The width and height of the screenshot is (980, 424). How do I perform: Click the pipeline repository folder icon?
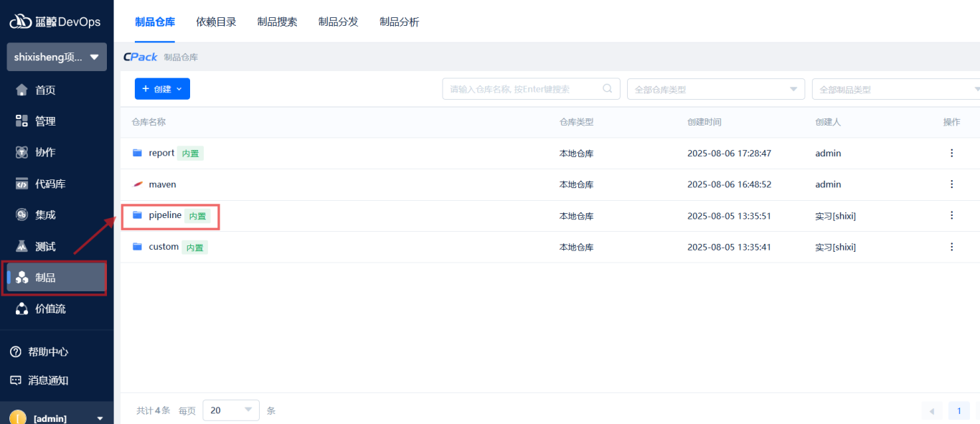point(137,215)
